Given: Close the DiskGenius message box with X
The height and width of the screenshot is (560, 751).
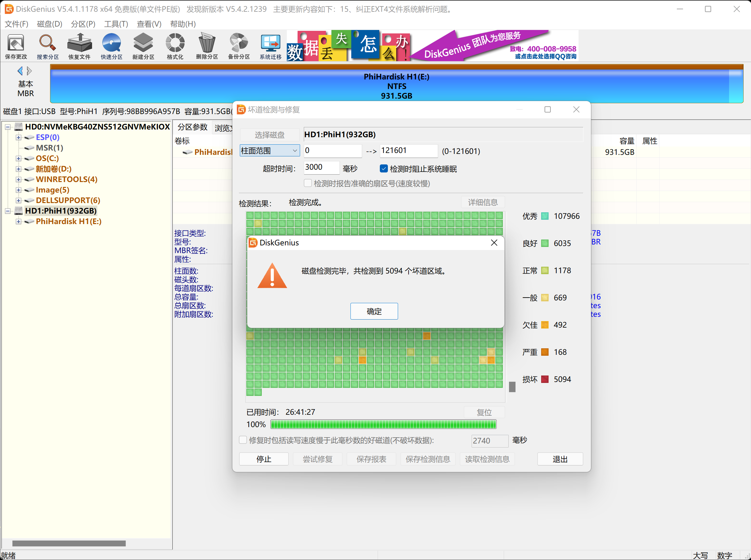Looking at the screenshot, I should [x=494, y=243].
